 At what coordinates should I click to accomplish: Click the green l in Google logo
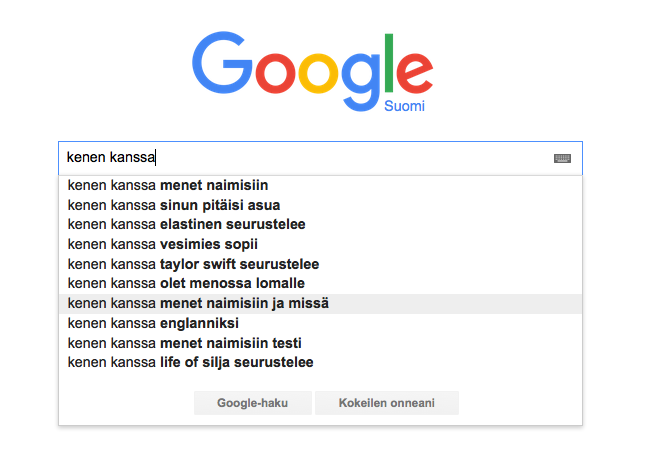pyautogui.click(x=389, y=63)
